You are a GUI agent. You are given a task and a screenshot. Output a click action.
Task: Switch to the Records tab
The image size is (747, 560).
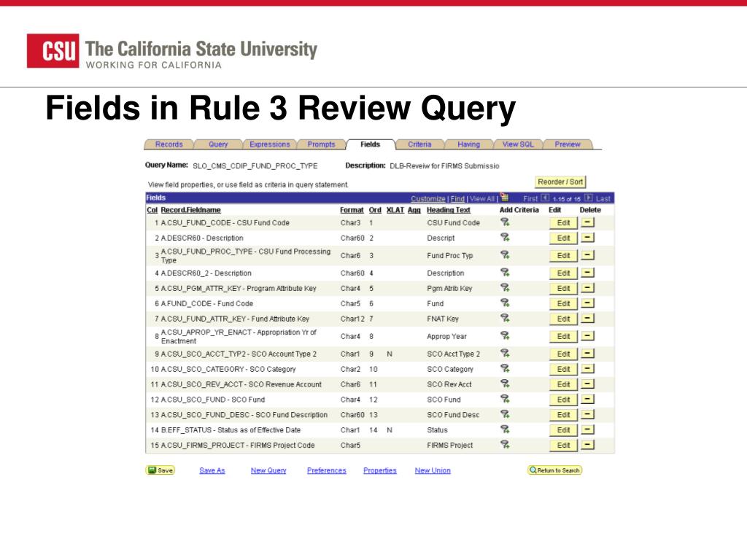[169, 144]
